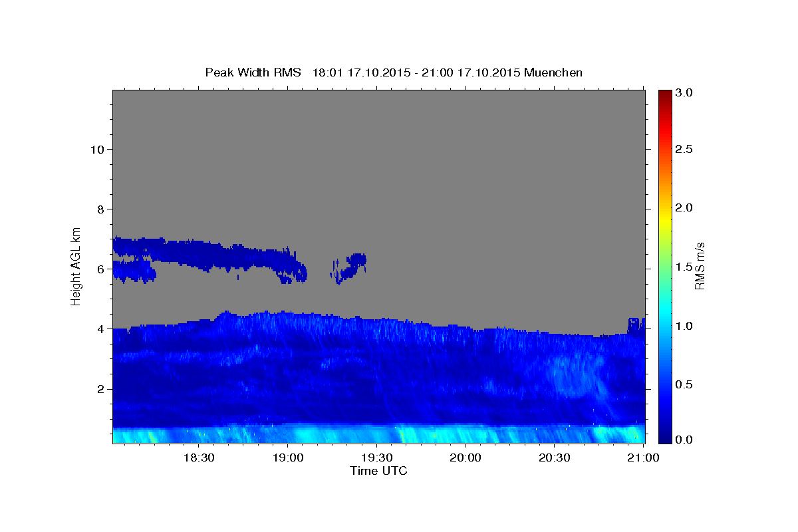This screenshot has height=532, width=798.
Task: Click the colorbar value 1.5
Action: tap(684, 267)
